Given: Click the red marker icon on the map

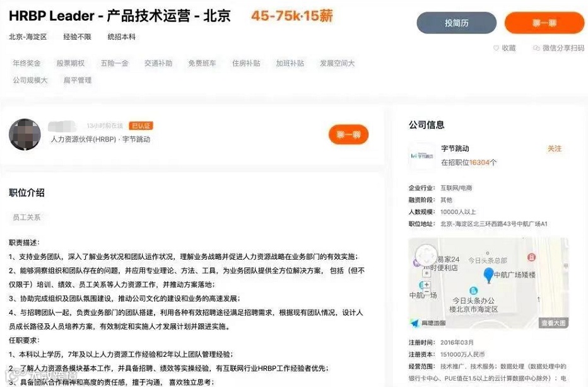Looking at the screenshot, I should click(531, 257).
